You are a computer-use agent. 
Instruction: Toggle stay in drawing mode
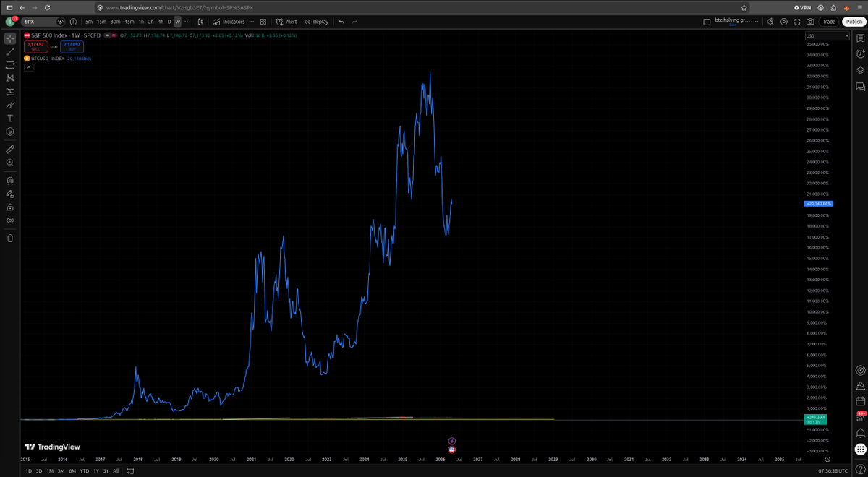click(10, 194)
